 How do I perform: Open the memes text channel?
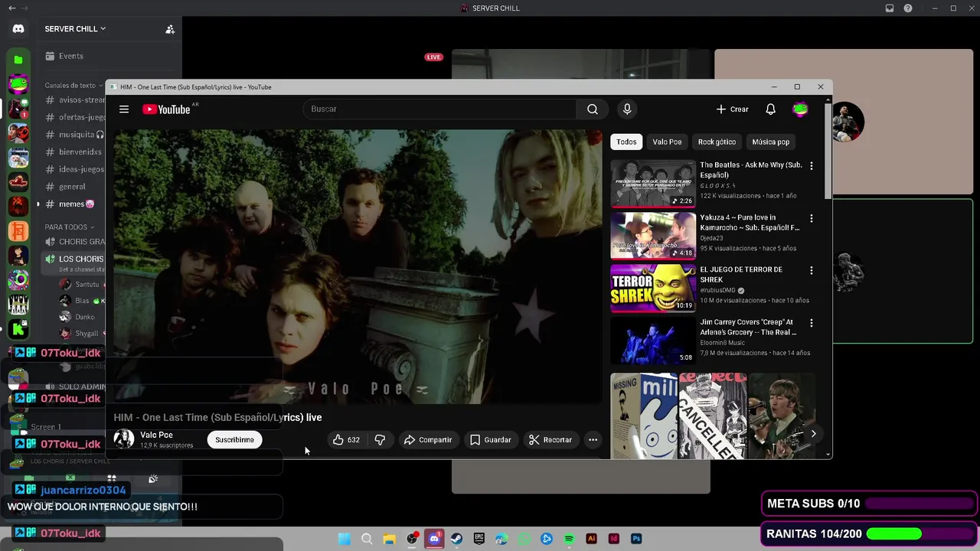tap(73, 204)
